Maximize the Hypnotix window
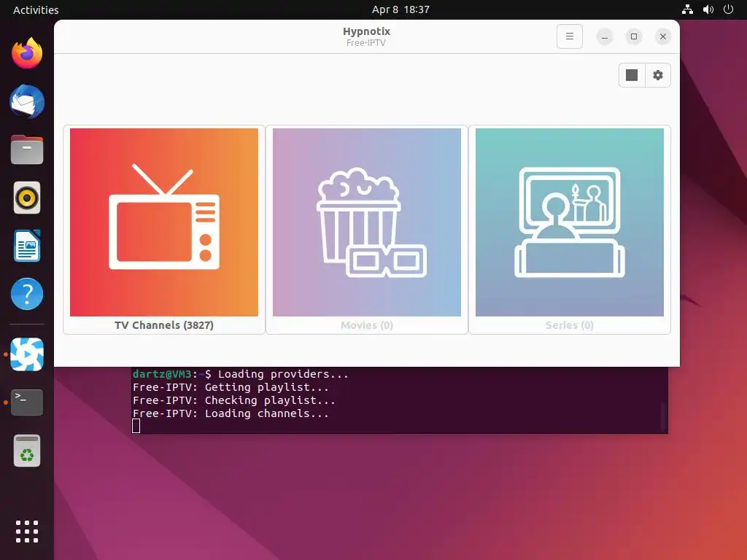747x560 pixels. [634, 36]
